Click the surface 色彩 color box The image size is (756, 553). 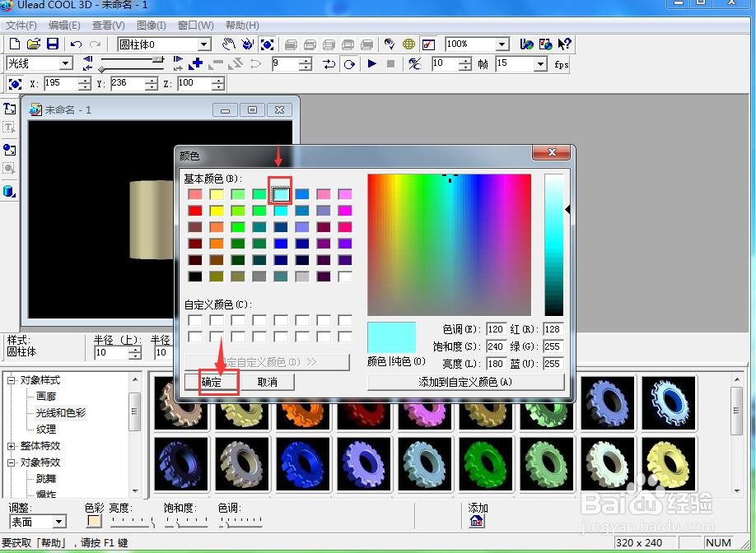point(94,521)
